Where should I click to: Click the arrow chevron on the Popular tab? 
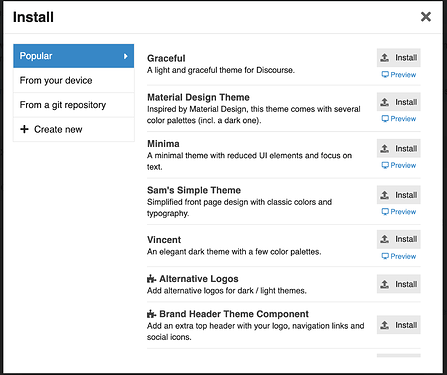[126, 56]
